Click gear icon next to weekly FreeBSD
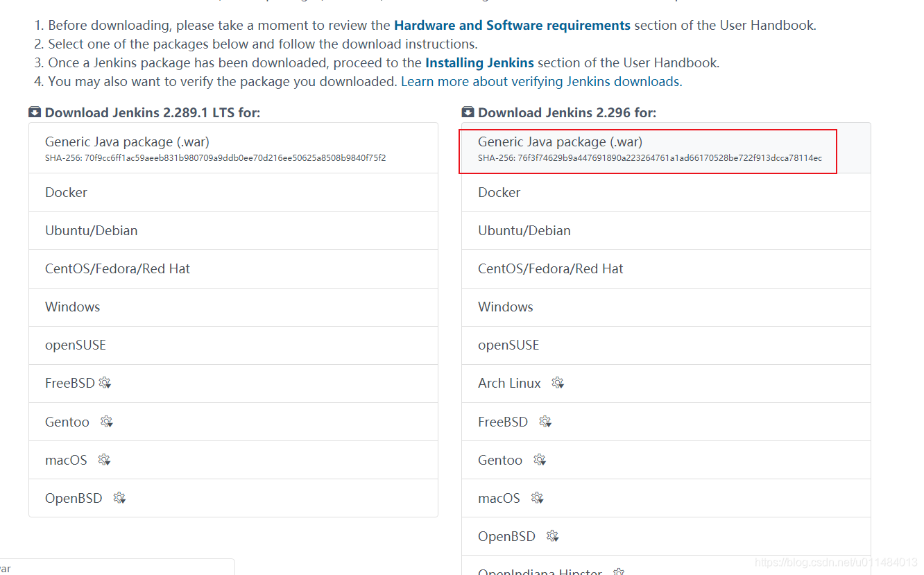This screenshot has height=575, width=924. tap(546, 422)
